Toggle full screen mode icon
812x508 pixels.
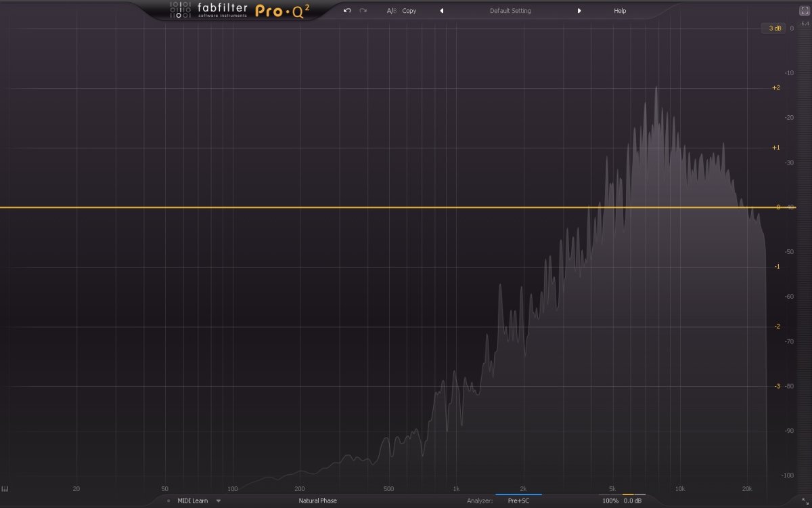(x=805, y=11)
